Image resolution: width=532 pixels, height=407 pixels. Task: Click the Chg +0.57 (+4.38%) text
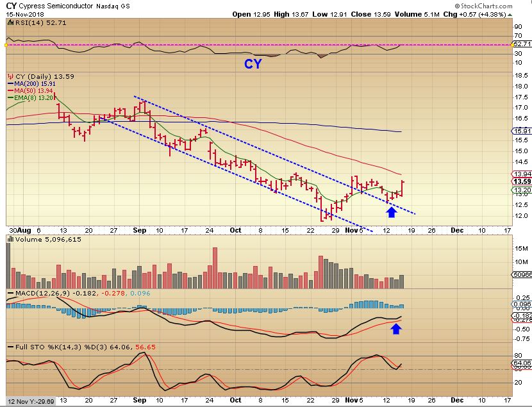(x=475, y=14)
